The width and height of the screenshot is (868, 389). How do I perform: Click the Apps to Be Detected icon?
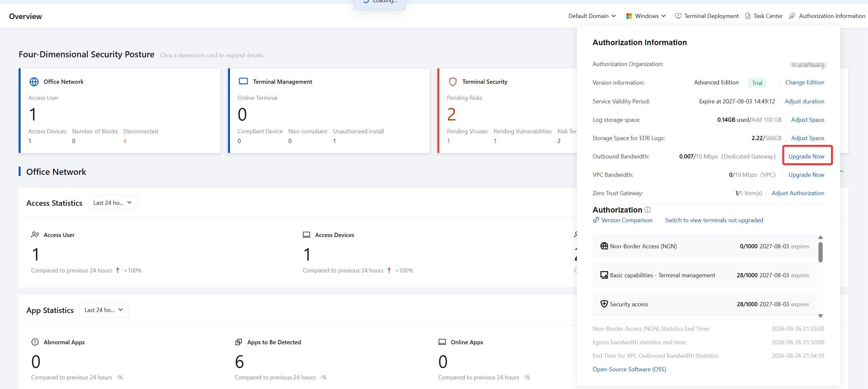[239, 342]
